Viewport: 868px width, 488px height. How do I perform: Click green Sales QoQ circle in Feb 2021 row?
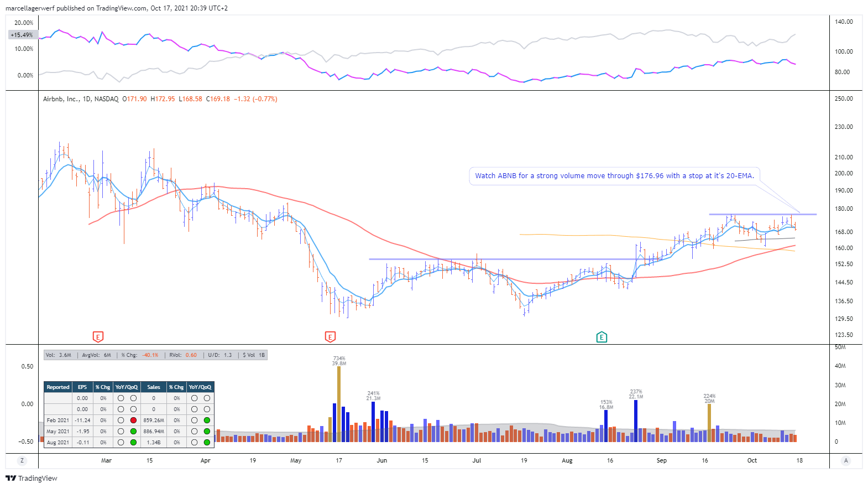coord(207,420)
